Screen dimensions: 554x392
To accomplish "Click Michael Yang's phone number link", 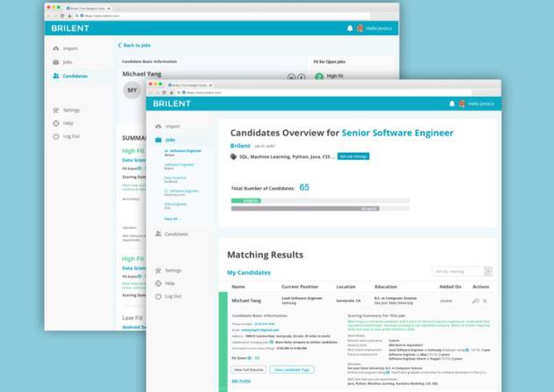I will pyautogui.click(x=265, y=323).
